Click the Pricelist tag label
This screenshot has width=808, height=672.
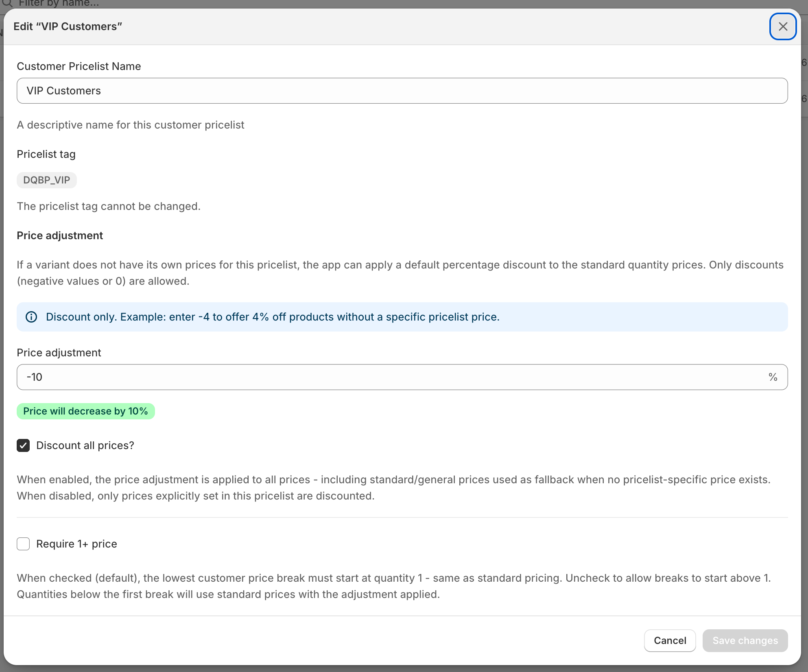pos(46,154)
